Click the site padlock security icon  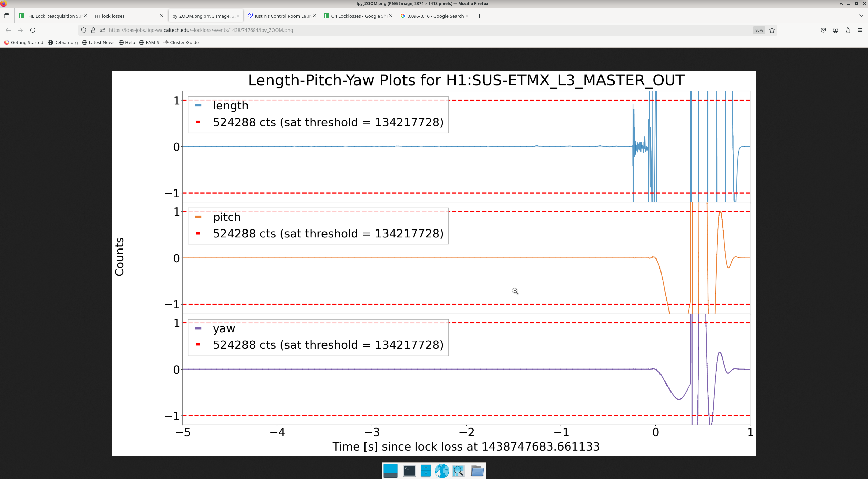[93, 30]
